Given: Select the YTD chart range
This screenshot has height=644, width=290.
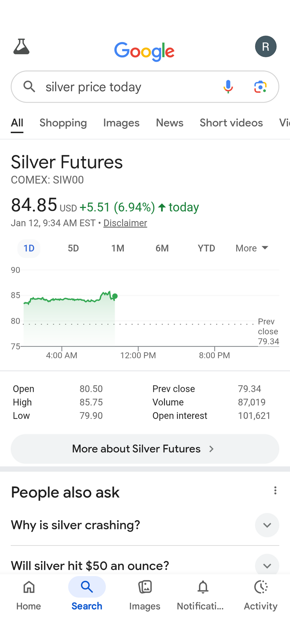Looking at the screenshot, I should pyautogui.click(x=206, y=248).
